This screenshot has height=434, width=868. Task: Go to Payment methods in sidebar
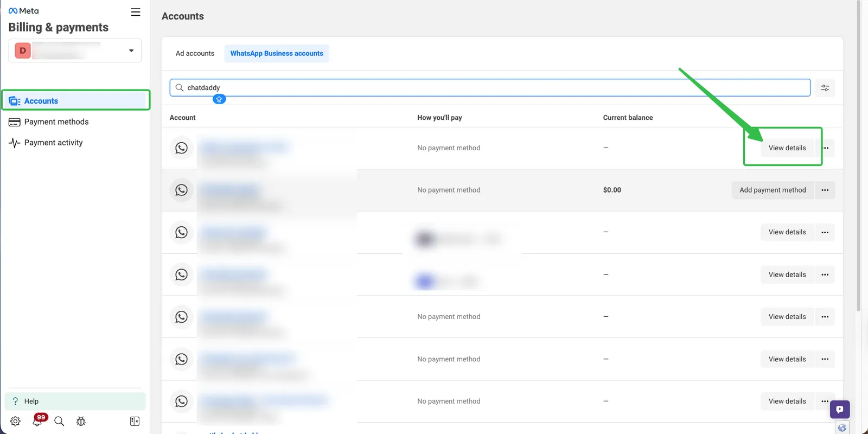(56, 122)
